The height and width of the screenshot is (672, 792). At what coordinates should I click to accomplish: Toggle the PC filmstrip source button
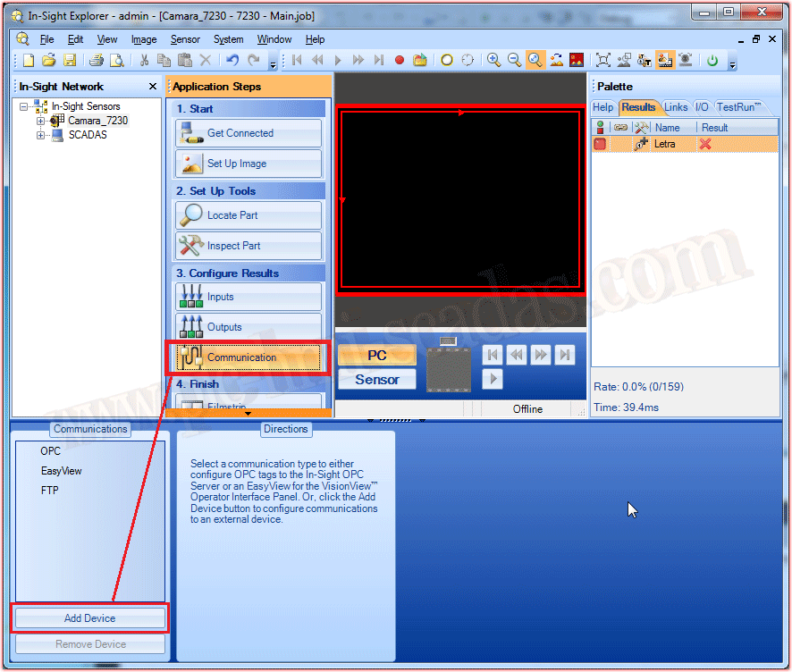point(376,356)
